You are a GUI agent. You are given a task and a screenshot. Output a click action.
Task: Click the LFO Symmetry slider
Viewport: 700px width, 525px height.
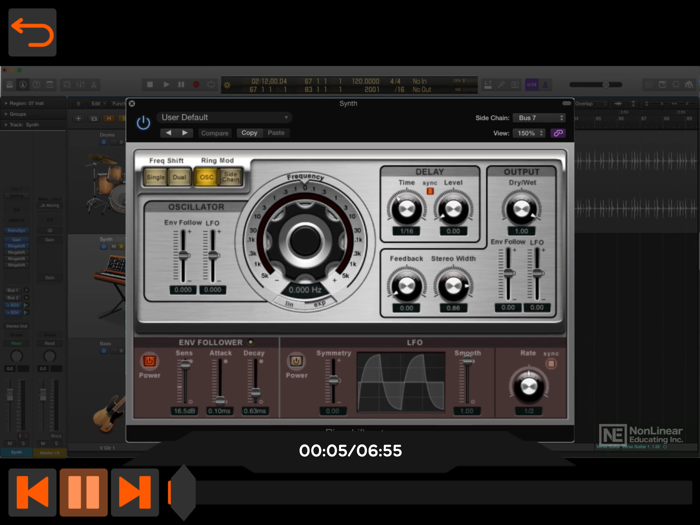pos(333,381)
